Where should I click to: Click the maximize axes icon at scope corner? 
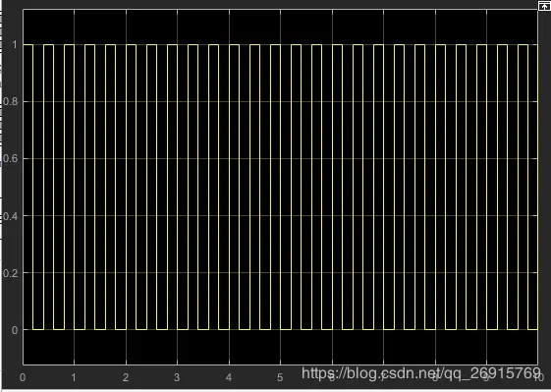[x=543, y=6]
